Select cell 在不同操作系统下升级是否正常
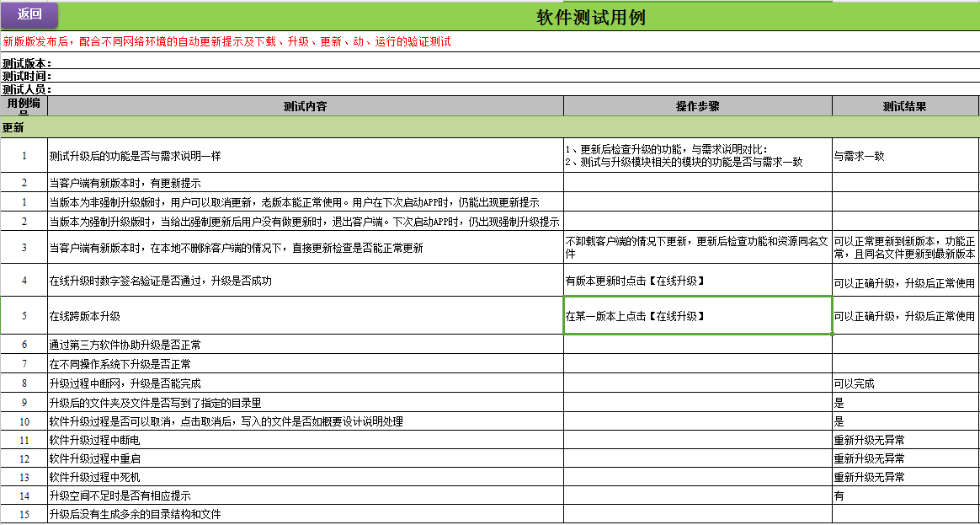The width and height of the screenshot is (980, 525). pyautogui.click(x=306, y=364)
